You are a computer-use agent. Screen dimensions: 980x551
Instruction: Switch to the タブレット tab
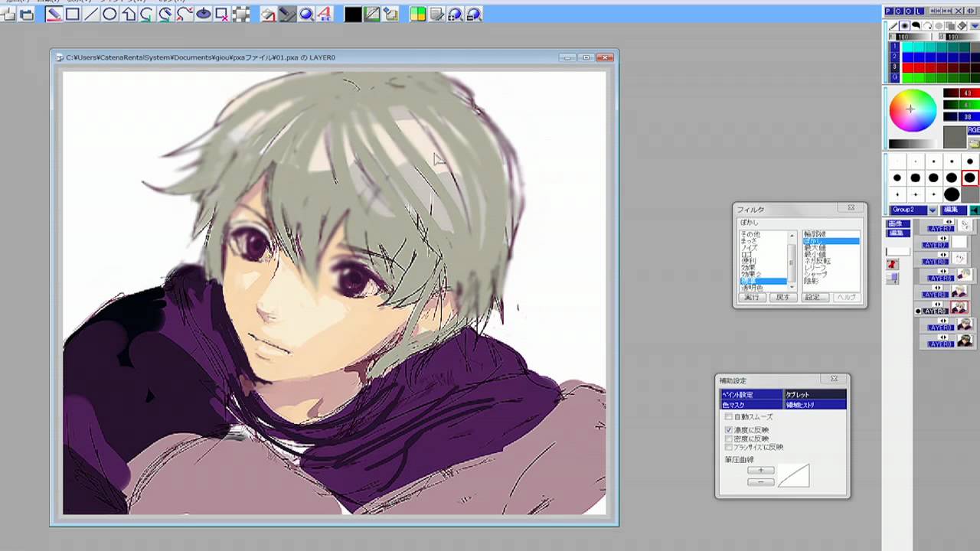pyautogui.click(x=815, y=395)
